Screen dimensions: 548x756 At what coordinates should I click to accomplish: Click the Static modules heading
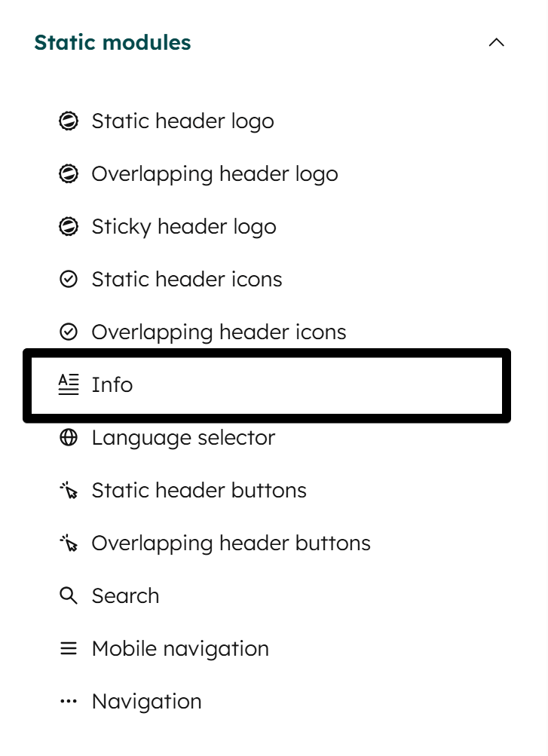click(111, 43)
